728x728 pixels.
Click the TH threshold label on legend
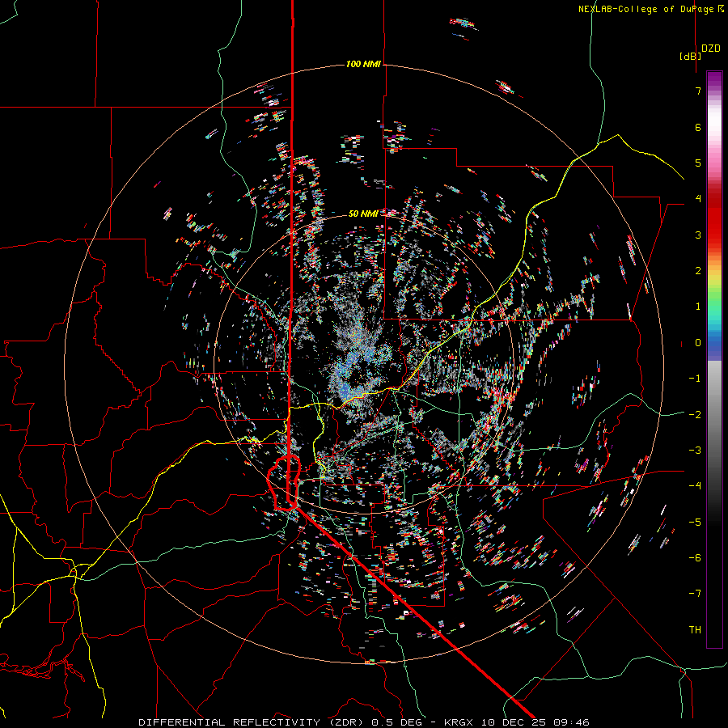(695, 629)
